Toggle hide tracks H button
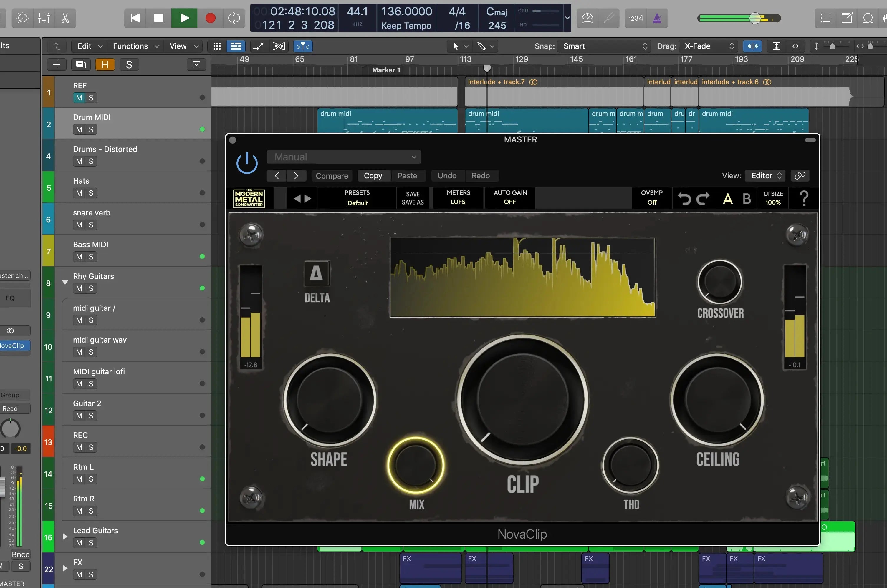 (x=105, y=64)
